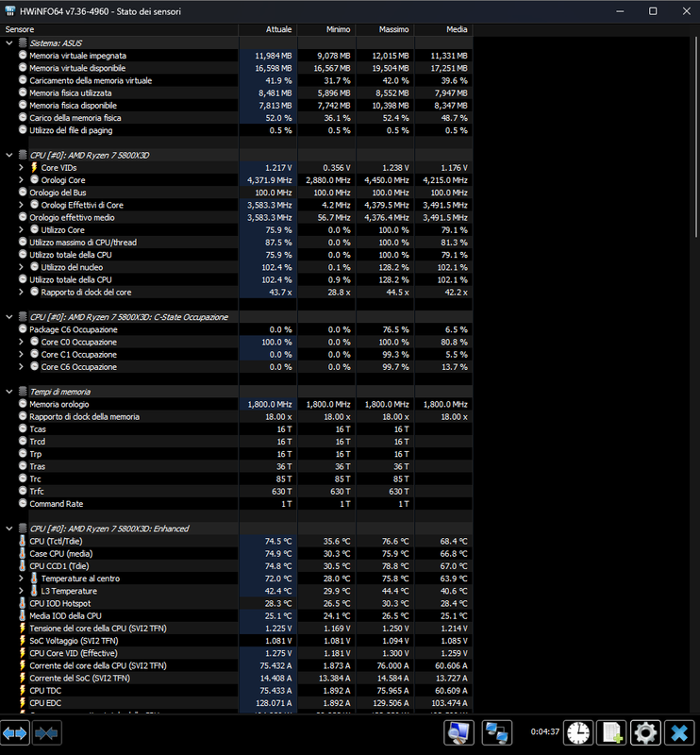This screenshot has width=700, height=755.
Task: Click the blue X close sensors icon
Action: pyautogui.click(x=679, y=733)
